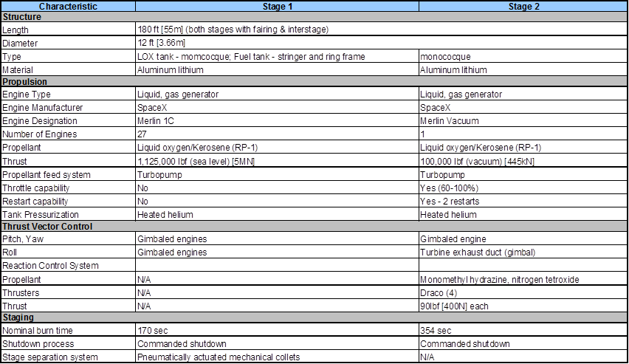The image size is (629, 364).
Task: Click the Yes - 2 restarts cell
Action: (x=523, y=201)
